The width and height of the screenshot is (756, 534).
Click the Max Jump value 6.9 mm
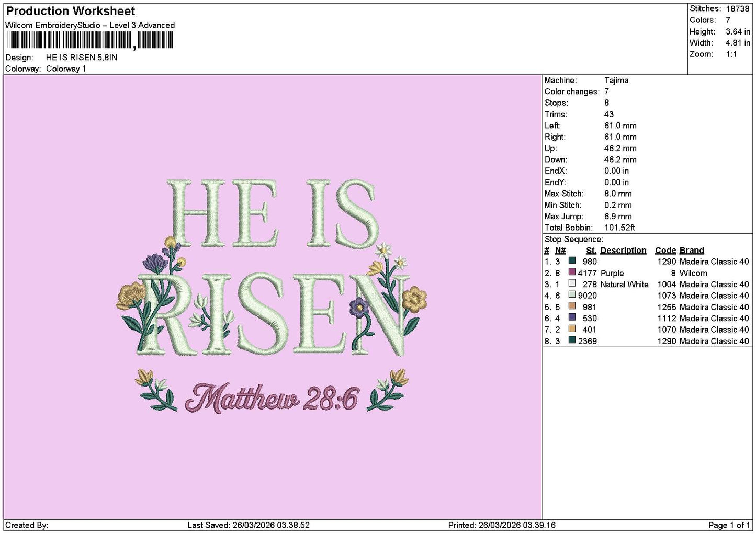618,216
